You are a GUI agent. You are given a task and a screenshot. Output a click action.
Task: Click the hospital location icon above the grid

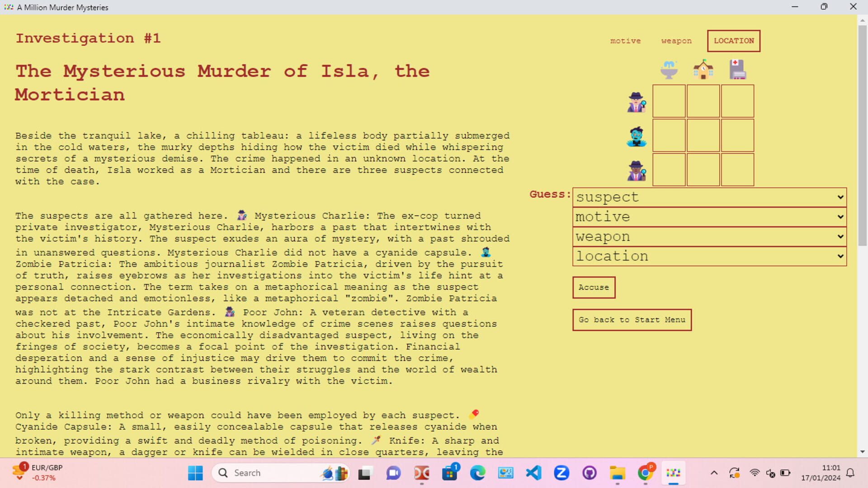(x=738, y=69)
